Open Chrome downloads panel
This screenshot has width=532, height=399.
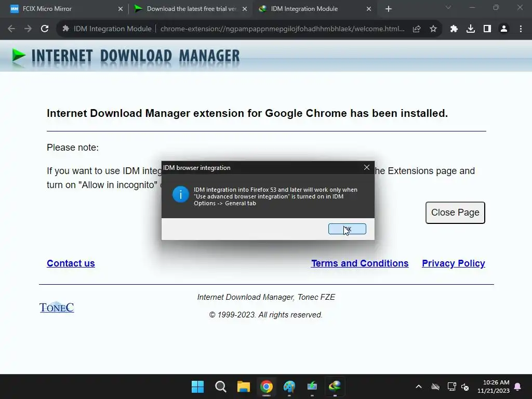pyautogui.click(x=471, y=29)
